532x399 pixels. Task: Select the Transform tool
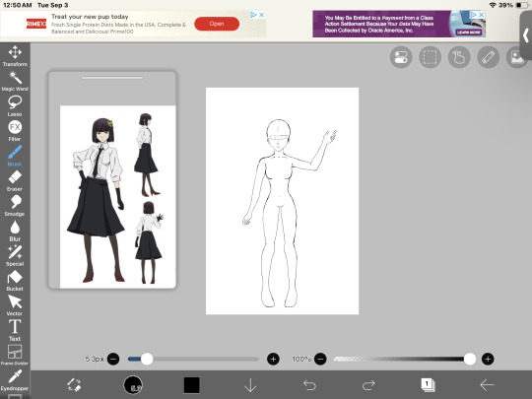15,56
